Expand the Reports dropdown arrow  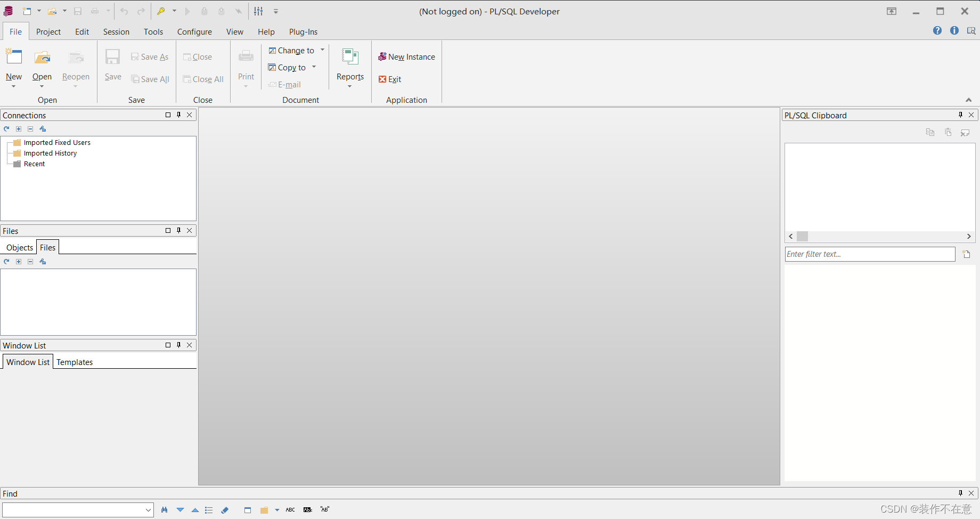pos(350,86)
